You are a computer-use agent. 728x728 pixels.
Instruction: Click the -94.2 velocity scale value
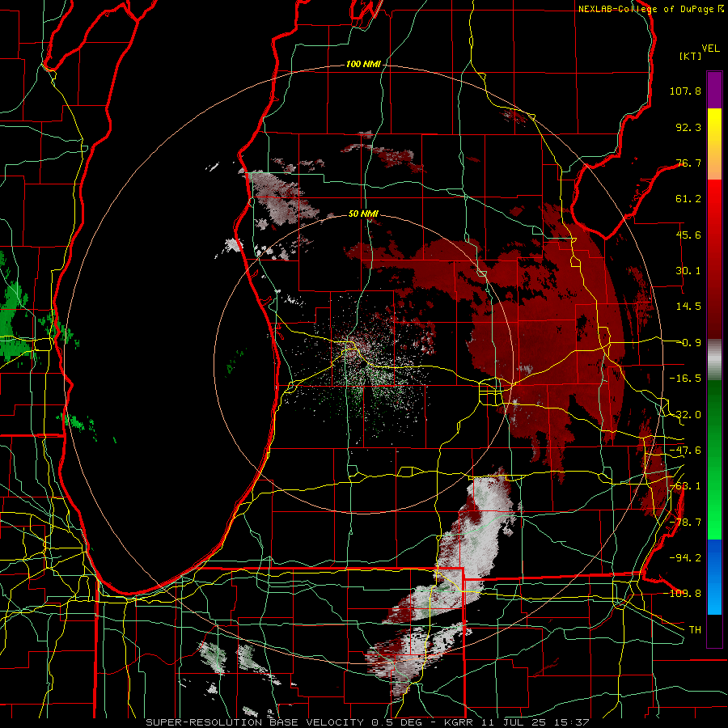[685, 557]
